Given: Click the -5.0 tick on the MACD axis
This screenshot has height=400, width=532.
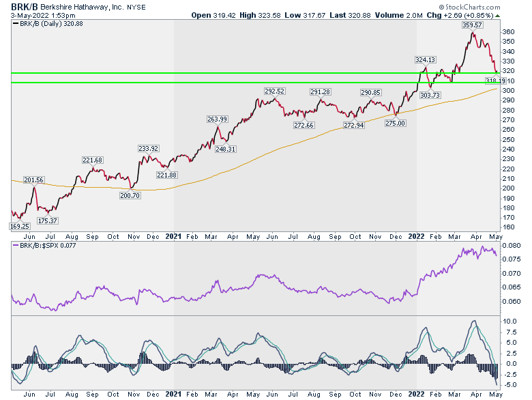Looking at the screenshot, I should pyautogui.click(x=510, y=385).
